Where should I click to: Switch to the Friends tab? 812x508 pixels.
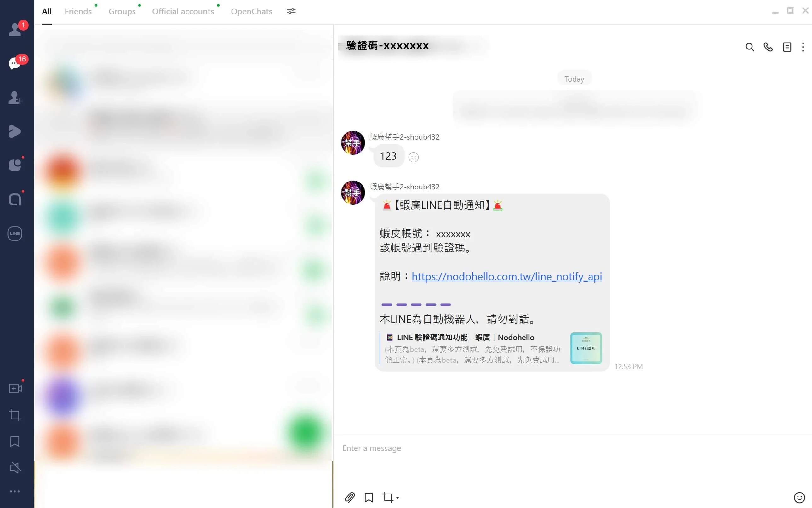pos(78,11)
